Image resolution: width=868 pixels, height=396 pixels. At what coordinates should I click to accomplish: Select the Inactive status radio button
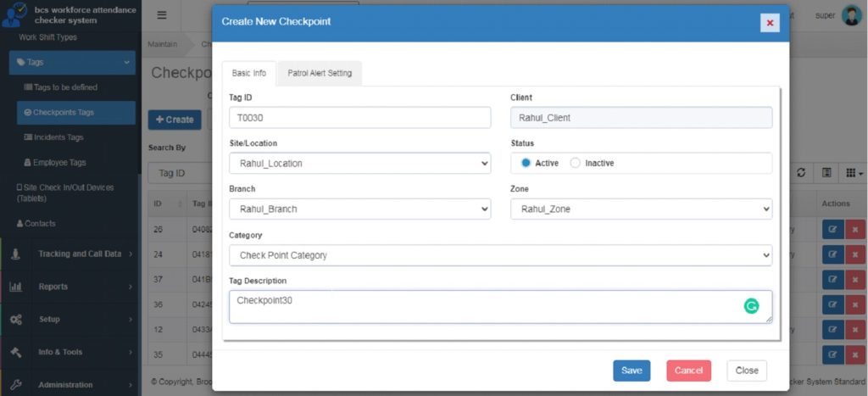point(576,163)
